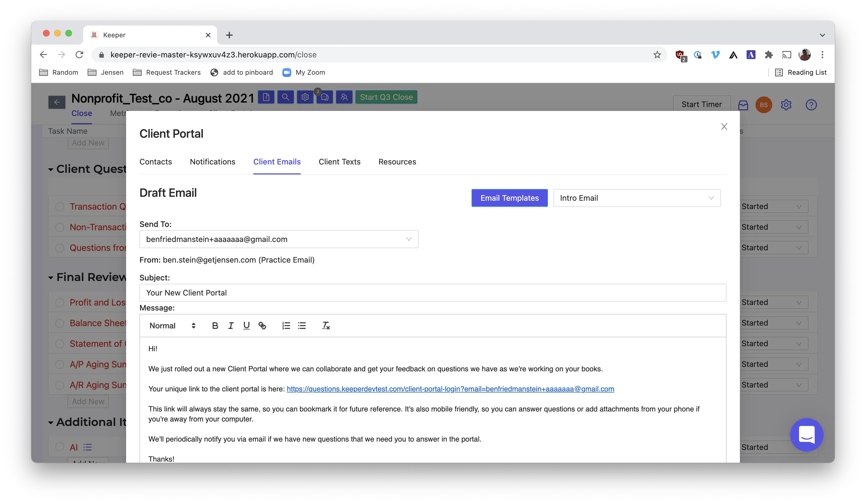Open the help question mark icon
866x504 pixels.
[x=811, y=105]
